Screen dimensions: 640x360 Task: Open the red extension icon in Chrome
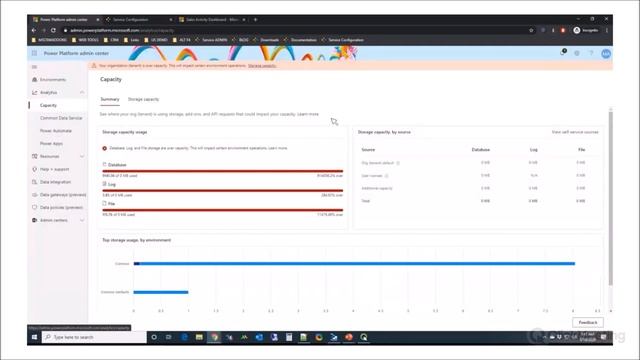coord(563,30)
